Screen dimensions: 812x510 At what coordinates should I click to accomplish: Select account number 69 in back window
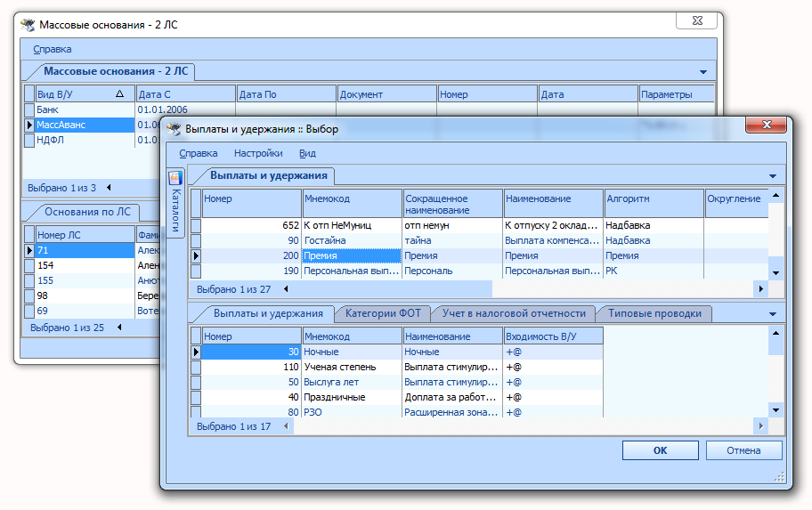(x=85, y=311)
